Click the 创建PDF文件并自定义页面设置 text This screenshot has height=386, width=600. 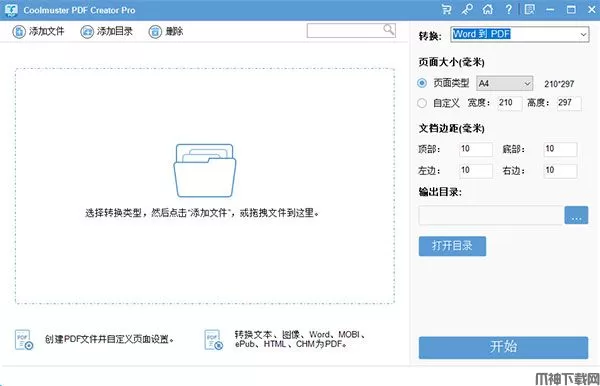[x=109, y=339]
